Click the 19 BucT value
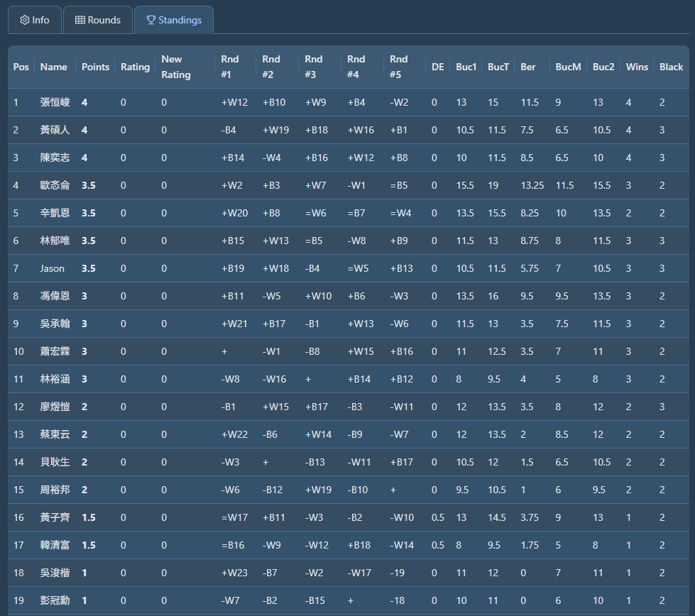 coord(493,185)
